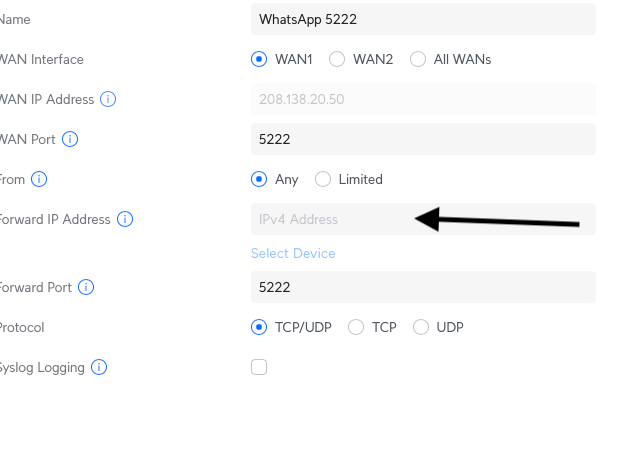Click the Select Device link
The height and width of the screenshot is (465, 640).
pyautogui.click(x=293, y=253)
